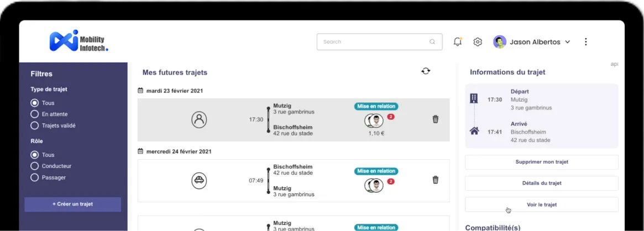This screenshot has height=231, width=644.
Task: Click the 1,10 € price
Action: pos(376,133)
